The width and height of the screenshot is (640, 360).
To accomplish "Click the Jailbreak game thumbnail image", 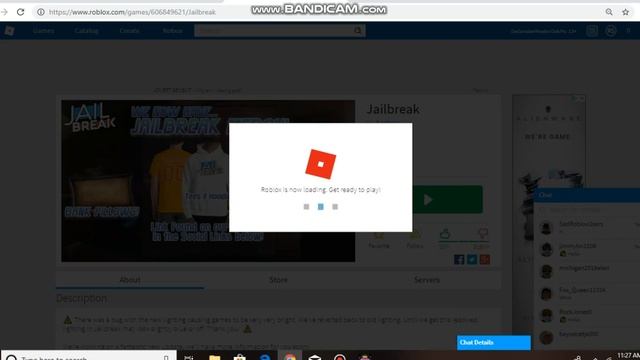I will pos(208,181).
